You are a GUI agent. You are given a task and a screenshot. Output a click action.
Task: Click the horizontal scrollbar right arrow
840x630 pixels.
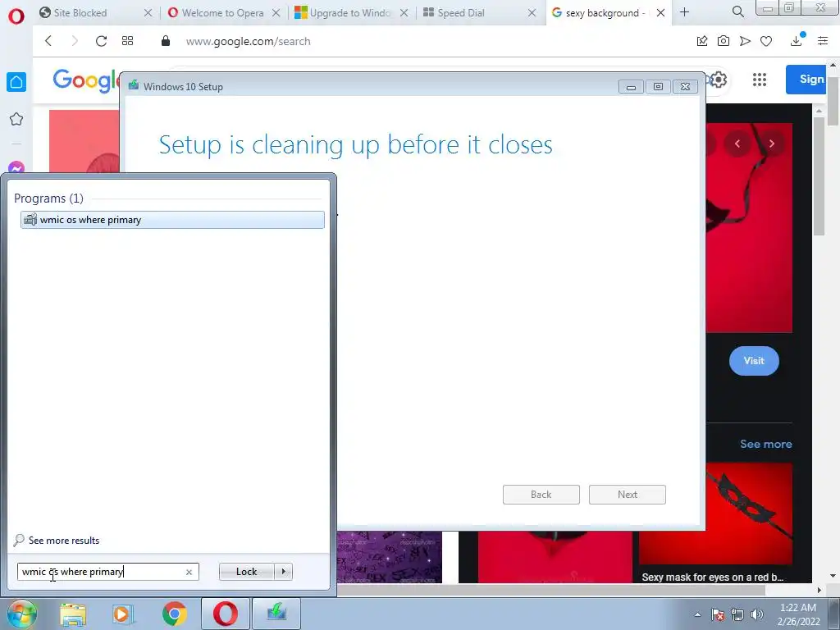click(x=819, y=590)
